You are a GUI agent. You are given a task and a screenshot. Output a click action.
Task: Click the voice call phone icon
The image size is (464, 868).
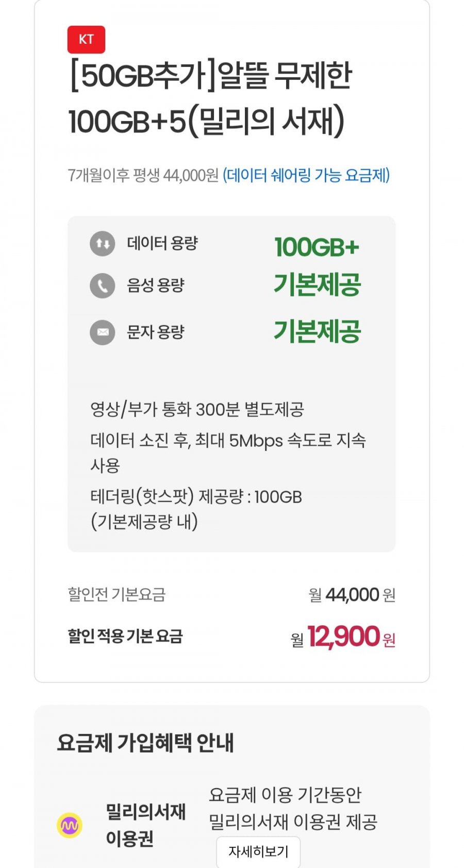103,286
